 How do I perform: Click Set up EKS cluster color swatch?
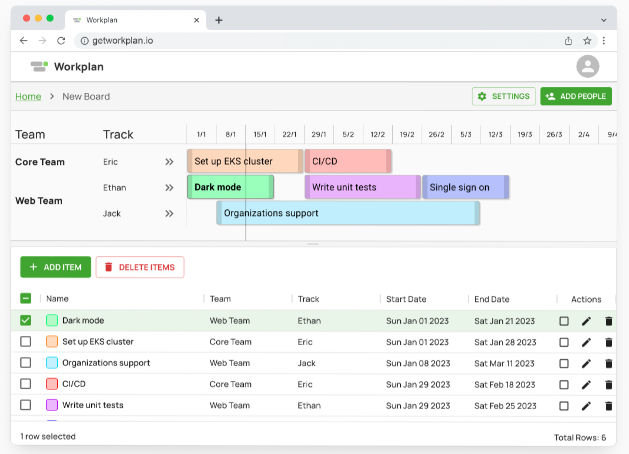(52, 341)
